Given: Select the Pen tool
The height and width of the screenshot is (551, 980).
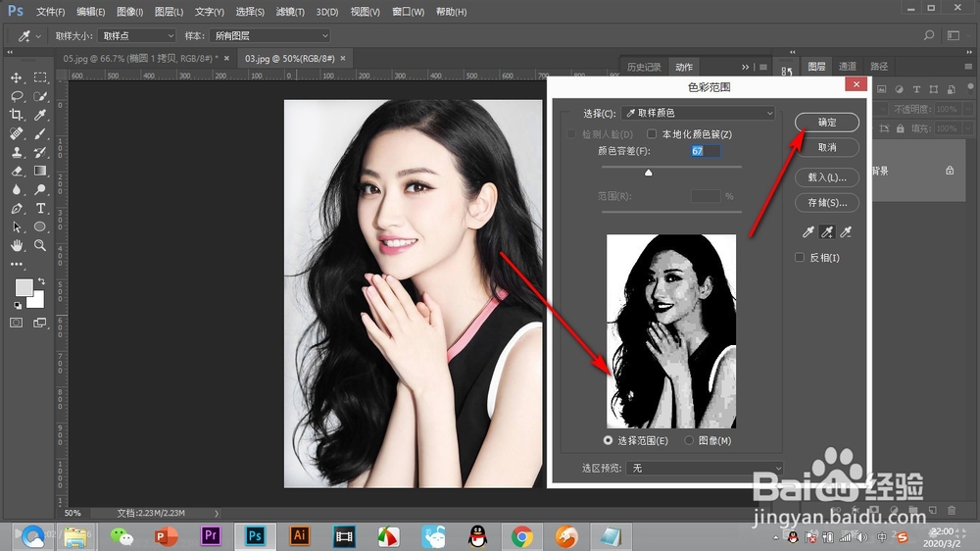Looking at the screenshot, I should click(17, 208).
